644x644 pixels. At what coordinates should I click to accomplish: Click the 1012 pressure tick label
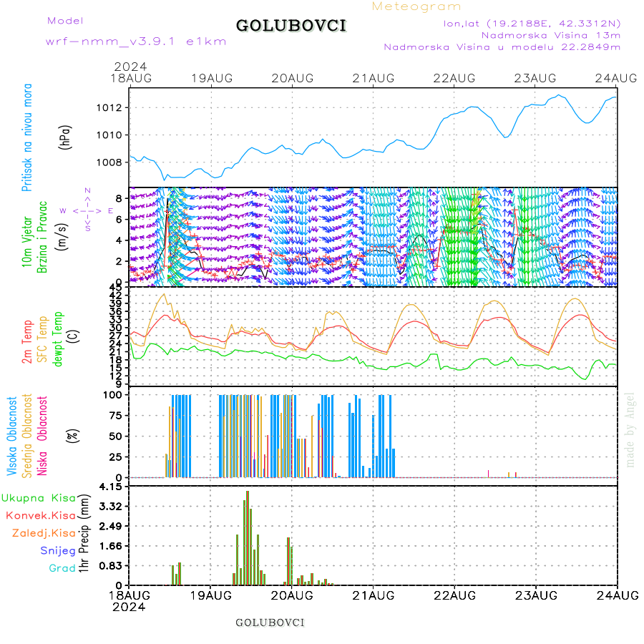pyautogui.click(x=109, y=108)
